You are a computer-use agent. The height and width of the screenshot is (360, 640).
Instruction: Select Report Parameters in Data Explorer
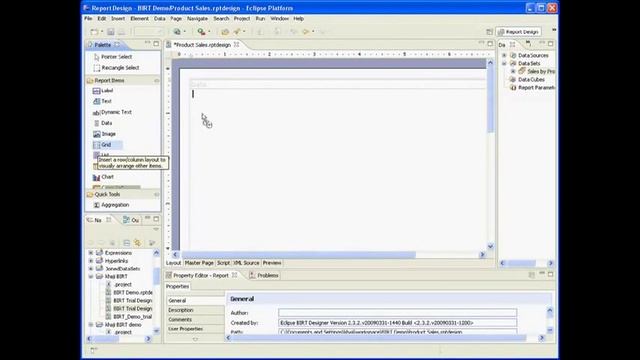pyautogui.click(x=532, y=88)
